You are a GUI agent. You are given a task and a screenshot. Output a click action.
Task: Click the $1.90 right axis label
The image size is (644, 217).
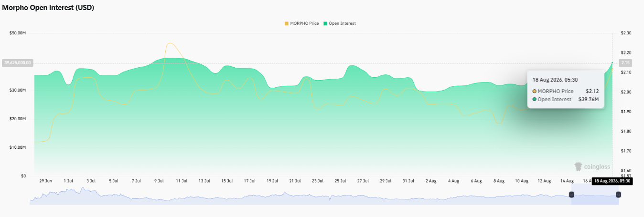point(626,111)
